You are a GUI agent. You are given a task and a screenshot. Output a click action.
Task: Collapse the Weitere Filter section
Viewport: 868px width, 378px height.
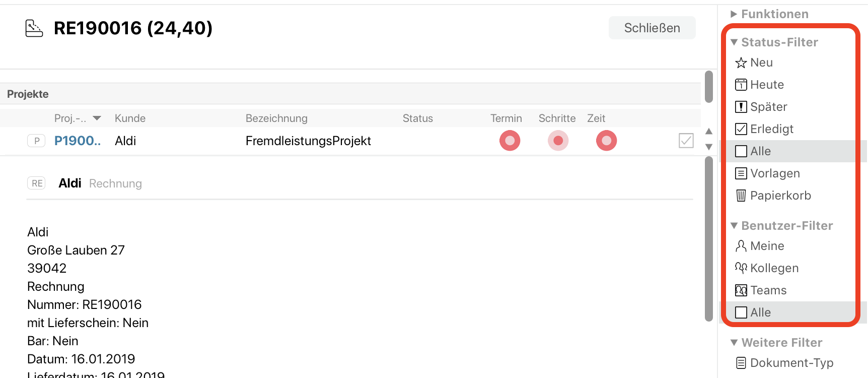coord(734,343)
